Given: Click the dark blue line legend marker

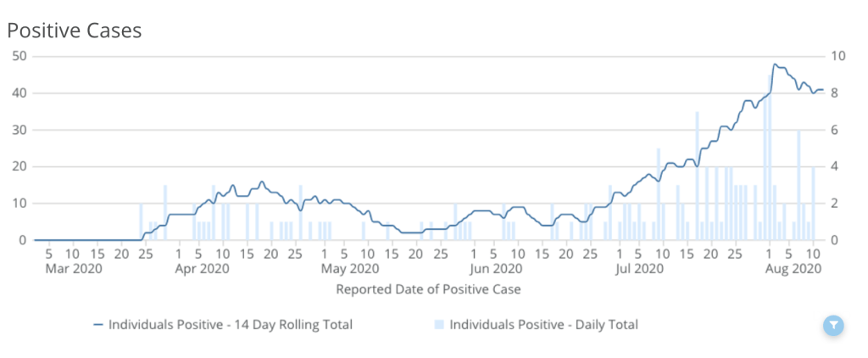Looking at the screenshot, I should [97, 324].
